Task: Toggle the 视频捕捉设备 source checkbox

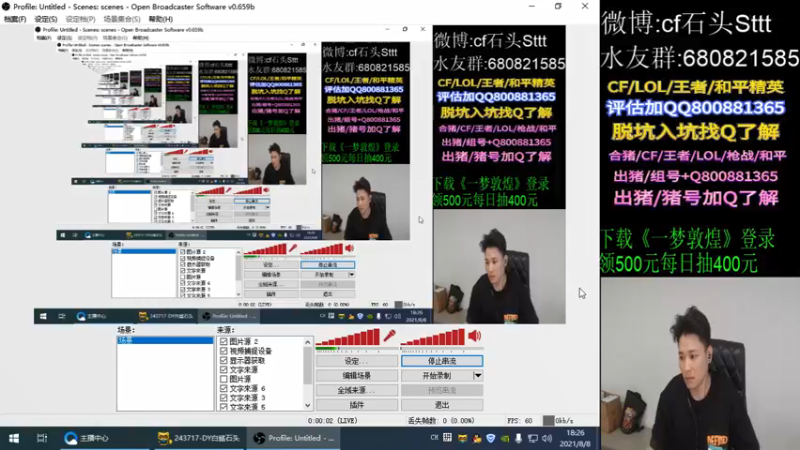Action: (223, 351)
